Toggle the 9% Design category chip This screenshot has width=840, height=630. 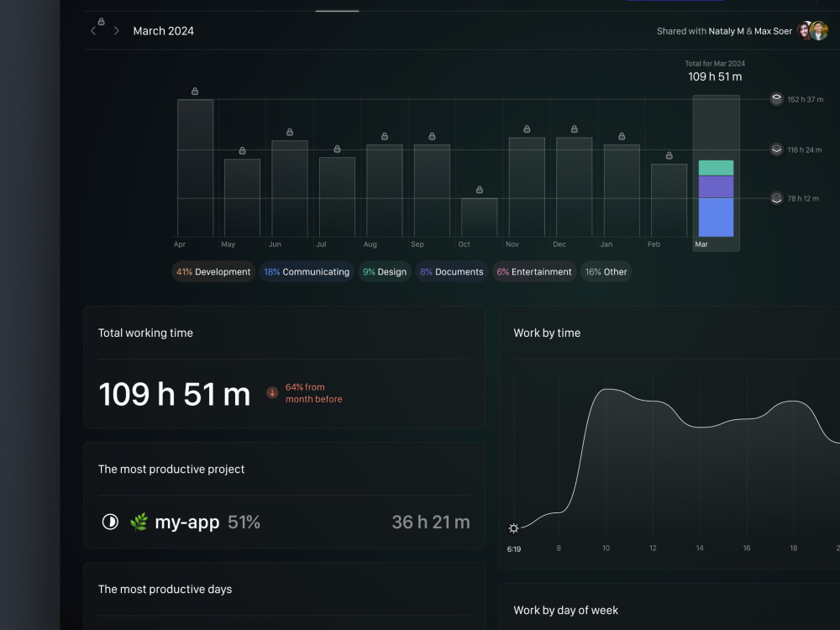click(x=385, y=271)
